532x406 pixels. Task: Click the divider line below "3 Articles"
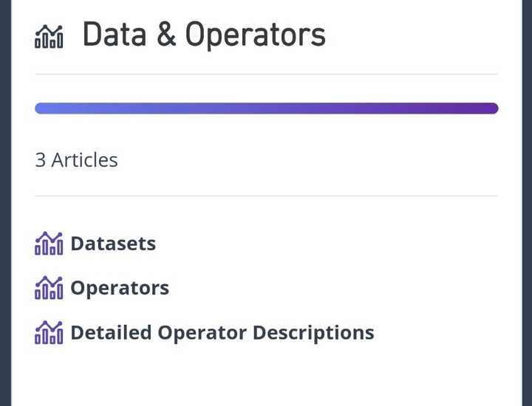(266, 196)
